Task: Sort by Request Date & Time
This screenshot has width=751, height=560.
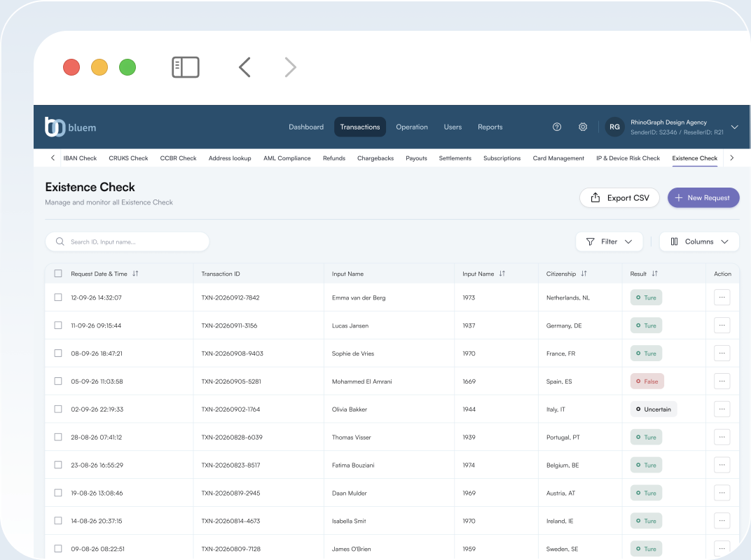Action: pyautogui.click(x=135, y=273)
